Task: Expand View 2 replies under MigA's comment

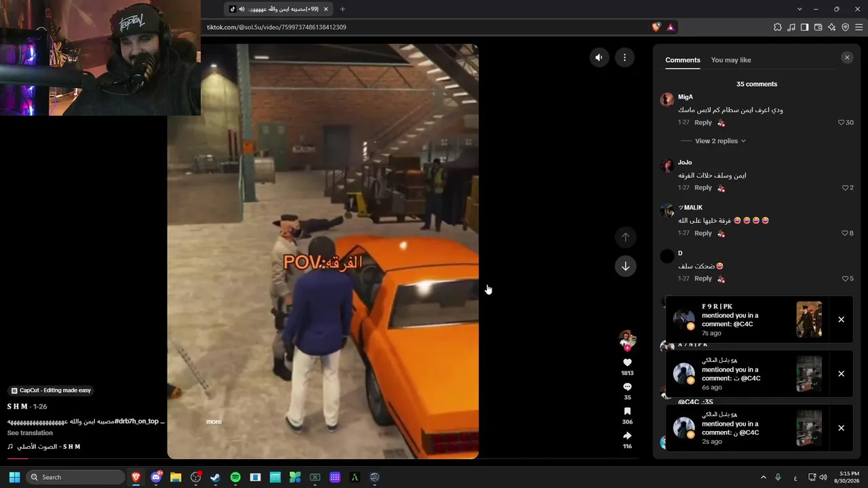Action: 720,141
